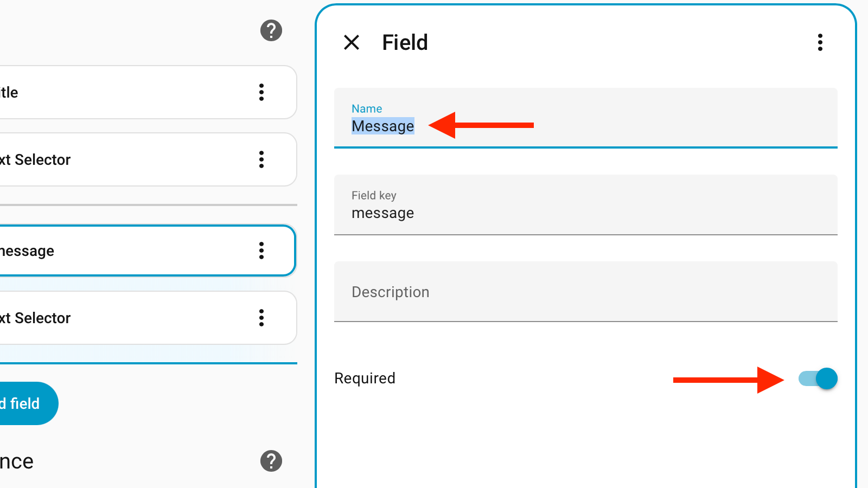
Task: Open three-dot menu of Text Selector under message
Action: pyautogui.click(x=261, y=318)
